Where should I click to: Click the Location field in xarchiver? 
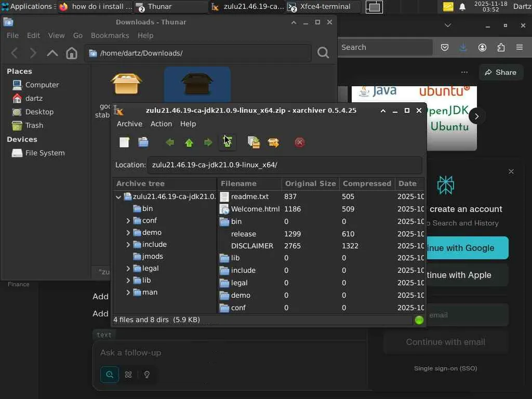[285, 165]
